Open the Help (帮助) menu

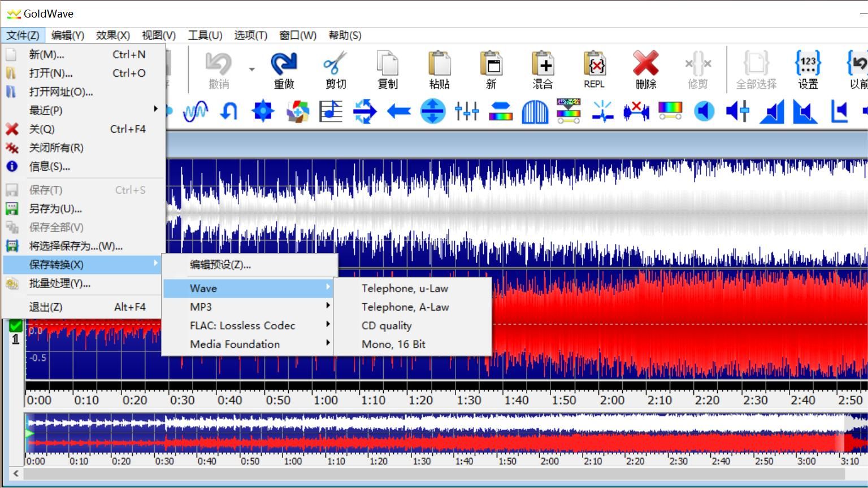(345, 35)
